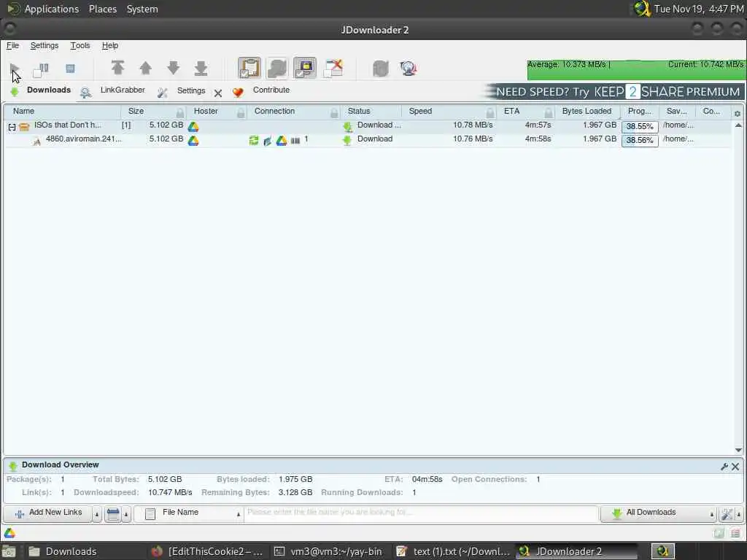The width and height of the screenshot is (747, 560).
Task: Sort by Save to column header
Action: [x=676, y=111]
